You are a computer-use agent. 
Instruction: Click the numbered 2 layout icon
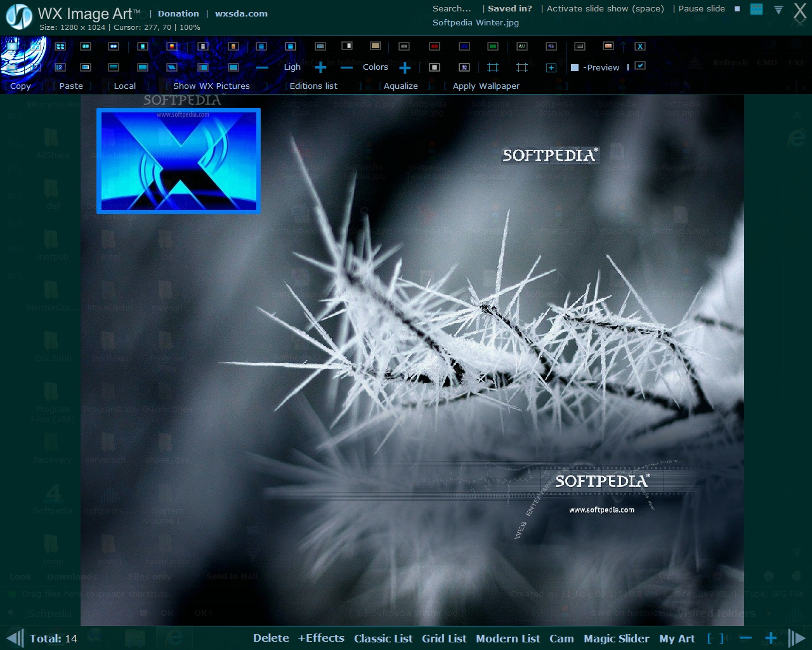[60, 67]
